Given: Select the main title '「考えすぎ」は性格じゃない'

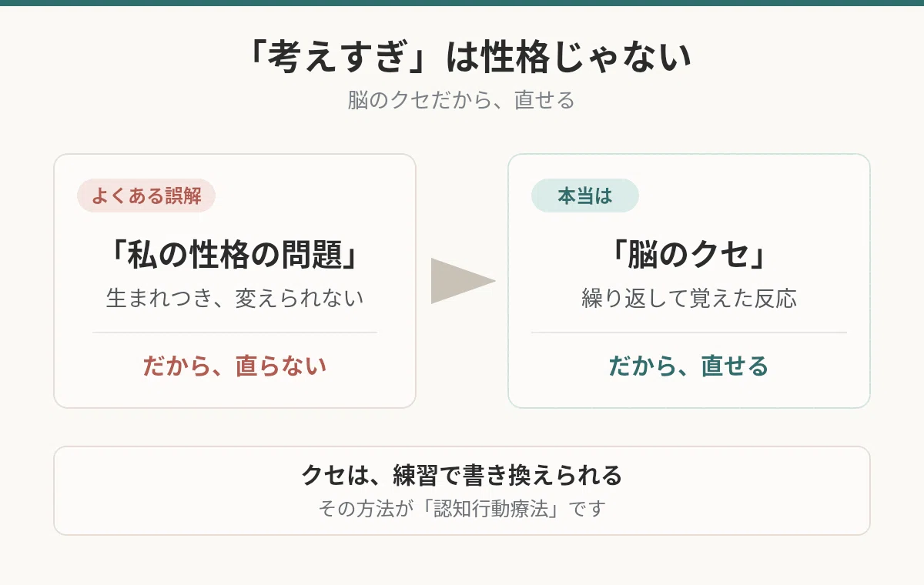Looking at the screenshot, I should 462,58.
